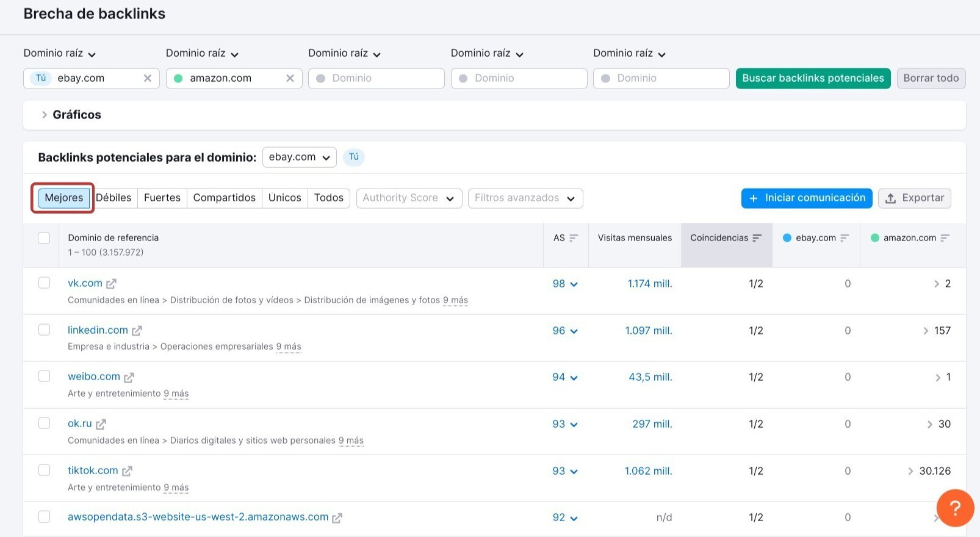Check the ok.ru row checkbox
Screen dimensions: 980x537
[44, 423]
